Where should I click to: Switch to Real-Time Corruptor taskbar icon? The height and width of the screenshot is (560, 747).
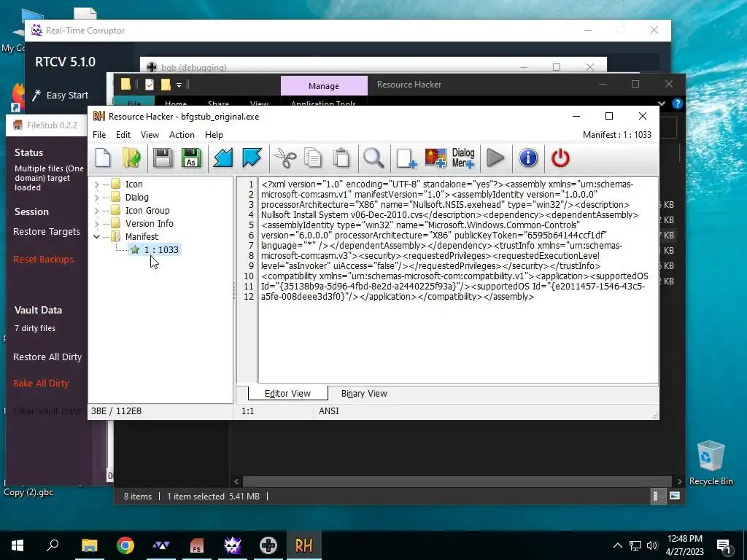tap(233, 545)
